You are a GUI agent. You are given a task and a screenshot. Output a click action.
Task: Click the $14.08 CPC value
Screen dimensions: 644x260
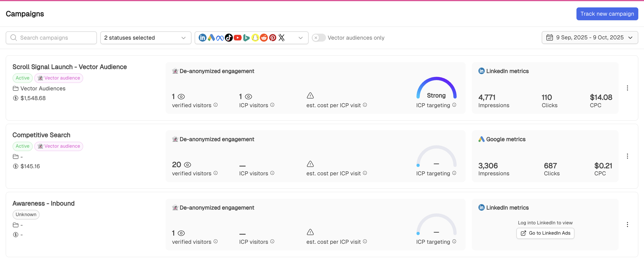click(601, 97)
